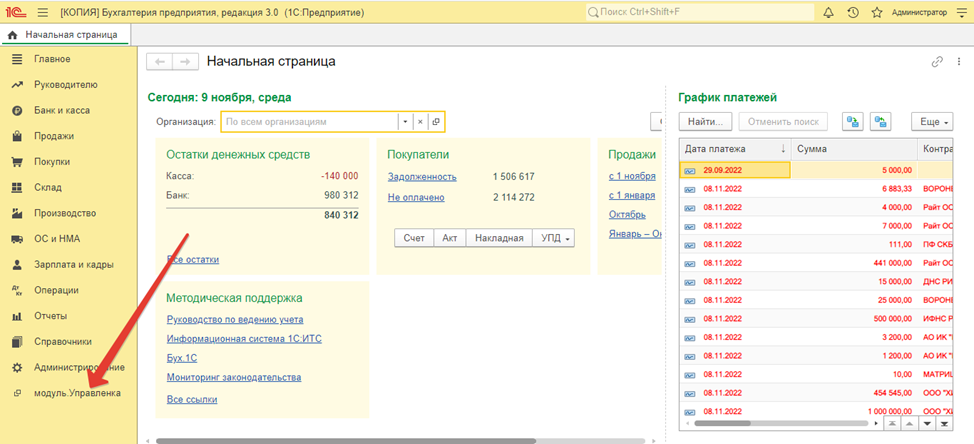Open the УПД dropdown button

click(x=553, y=238)
